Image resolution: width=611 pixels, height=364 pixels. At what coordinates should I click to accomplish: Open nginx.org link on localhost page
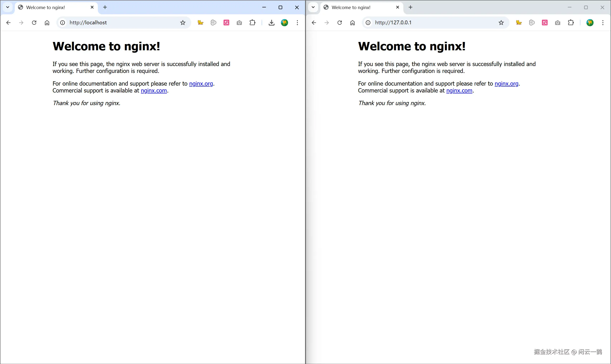pos(201,84)
